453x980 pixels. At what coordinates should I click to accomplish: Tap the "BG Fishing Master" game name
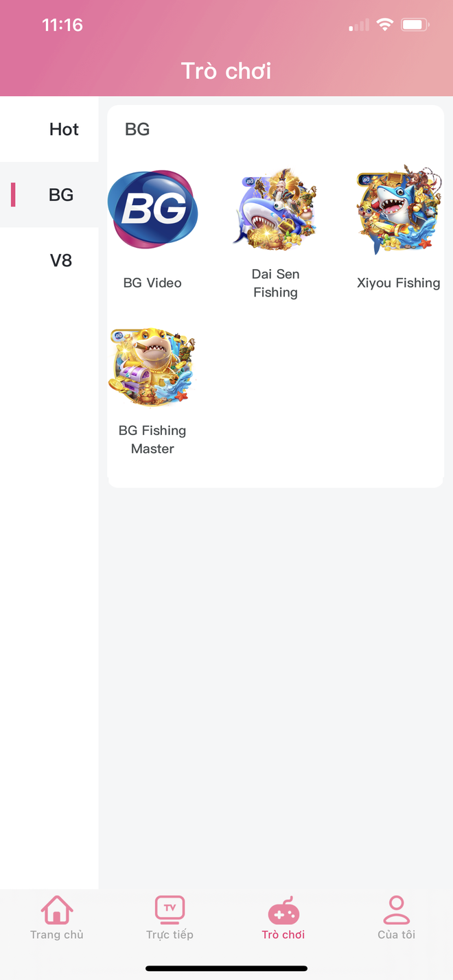(152, 439)
